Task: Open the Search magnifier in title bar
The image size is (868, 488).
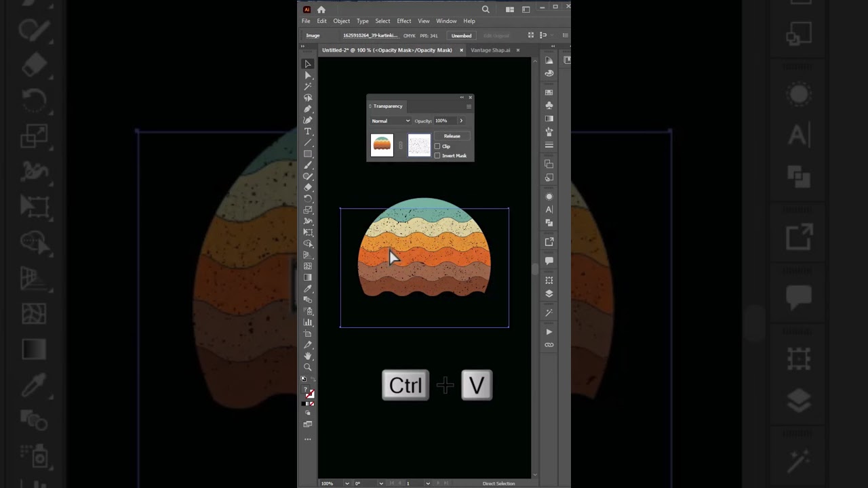Action: (x=486, y=9)
